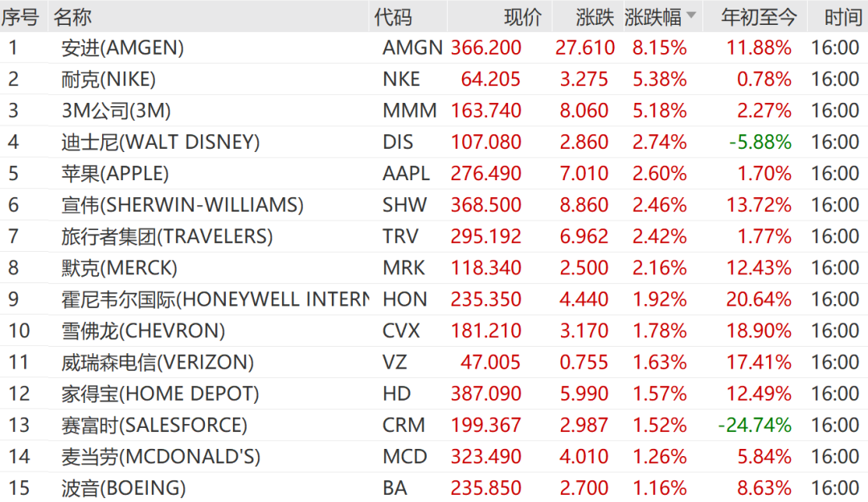The width and height of the screenshot is (868, 502).
Task: Click the 迪士尼(WALT DISNEY) entry
Action: [x=161, y=142]
